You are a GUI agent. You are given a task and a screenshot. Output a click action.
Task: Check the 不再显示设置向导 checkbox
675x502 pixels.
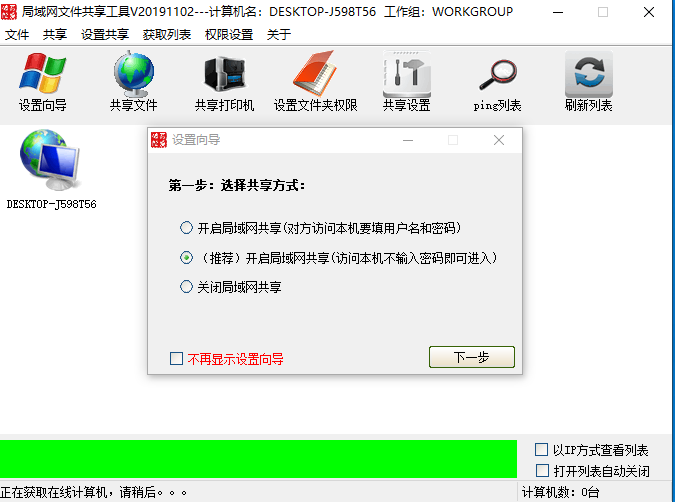[176, 358]
